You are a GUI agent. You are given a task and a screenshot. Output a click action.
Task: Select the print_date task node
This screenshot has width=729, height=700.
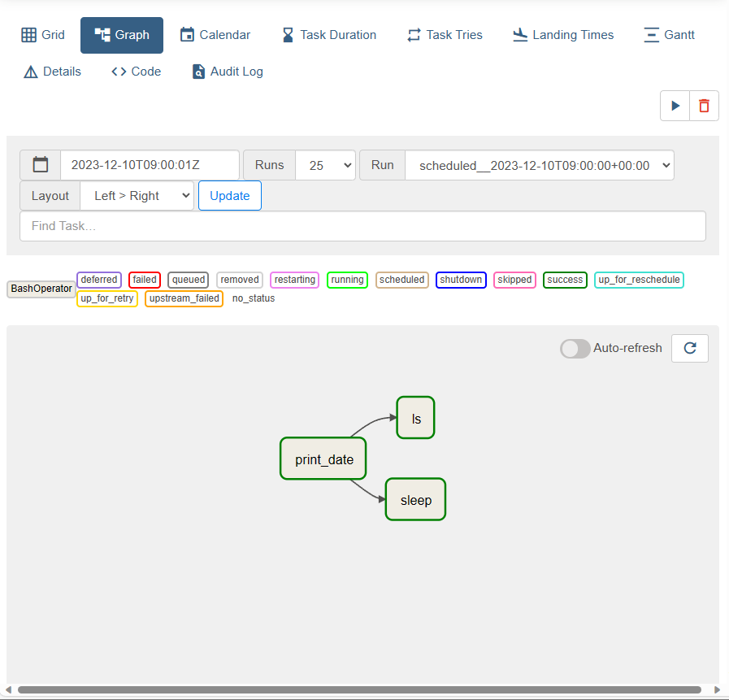323,459
